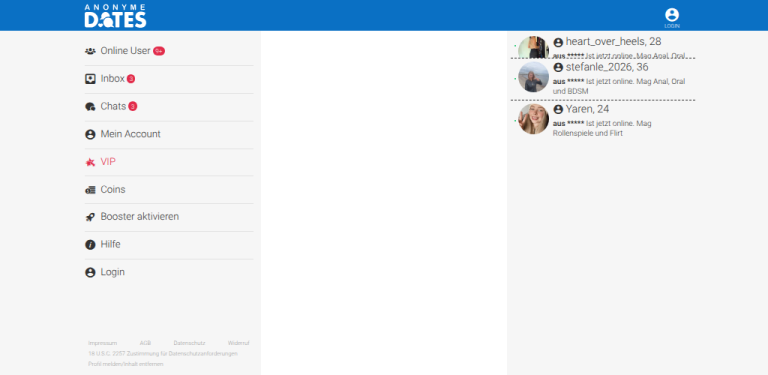Image resolution: width=768 pixels, height=375 pixels.
Task: Click the Online User group icon
Action: click(x=90, y=51)
